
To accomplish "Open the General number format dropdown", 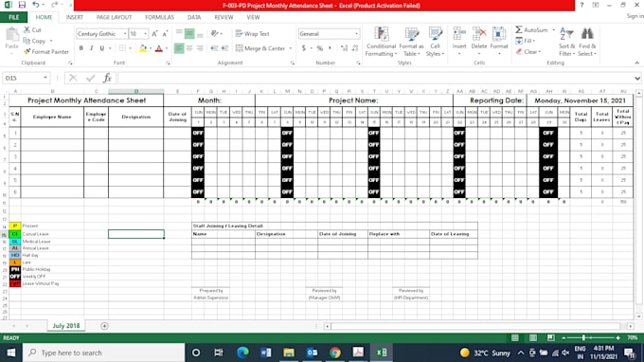I will pos(356,34).
